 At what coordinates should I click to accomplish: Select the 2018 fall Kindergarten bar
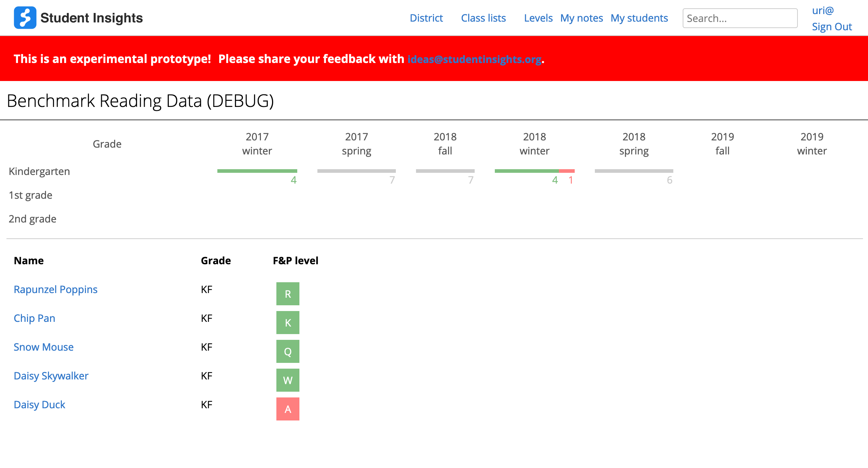445,171
